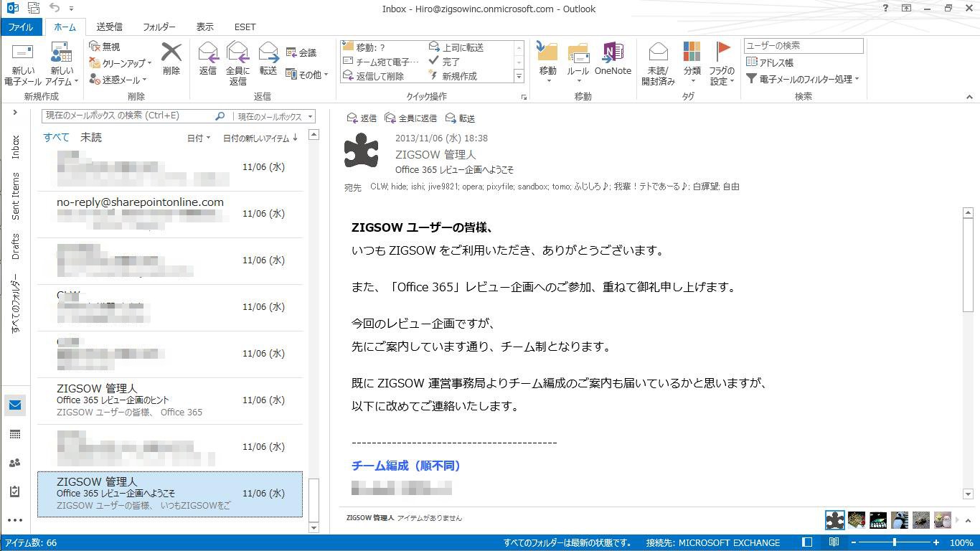The height and width of the screenshot is (551, 980).
Task: Show すべて messages filter
Action: coord(56,137)
